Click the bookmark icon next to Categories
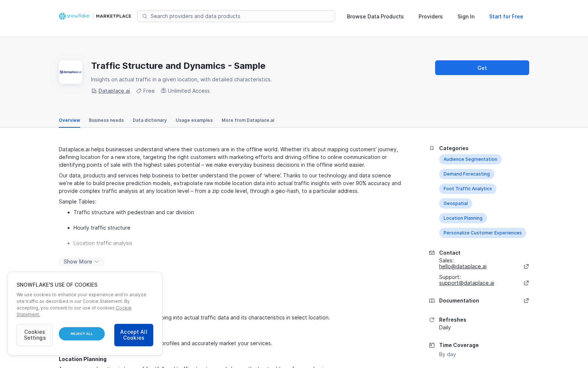This screenshot has width=588, height=368. [x=432, y=148]
